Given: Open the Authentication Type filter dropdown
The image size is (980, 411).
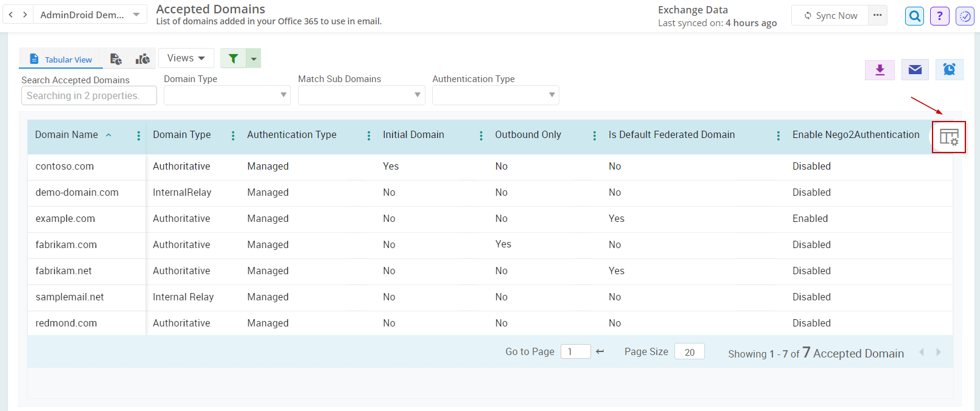Looking at the screenshot, I should coord(495,95).
